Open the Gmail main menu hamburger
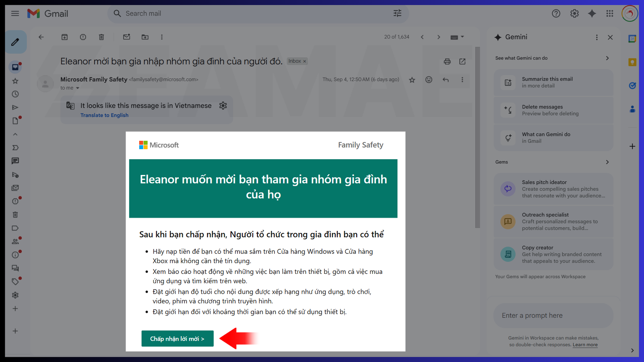 point(15,14)
